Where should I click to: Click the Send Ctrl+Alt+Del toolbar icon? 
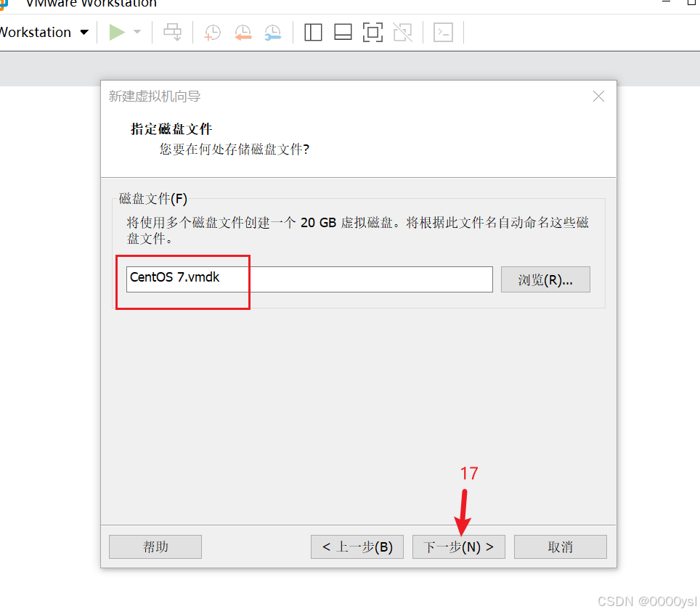tap(172, 32)
